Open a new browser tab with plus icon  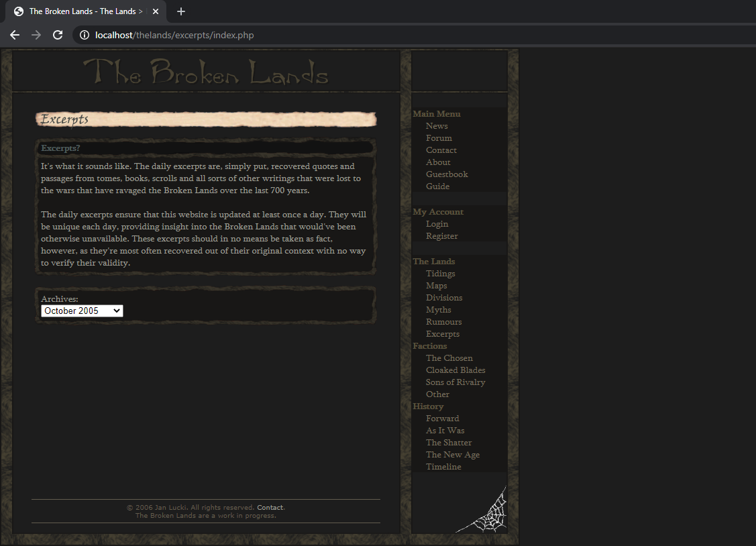point(181,11)
